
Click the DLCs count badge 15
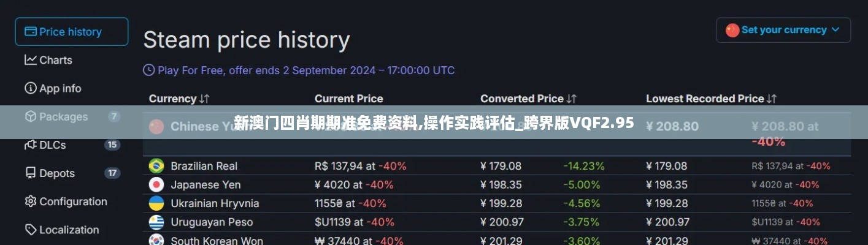(112, 145)
